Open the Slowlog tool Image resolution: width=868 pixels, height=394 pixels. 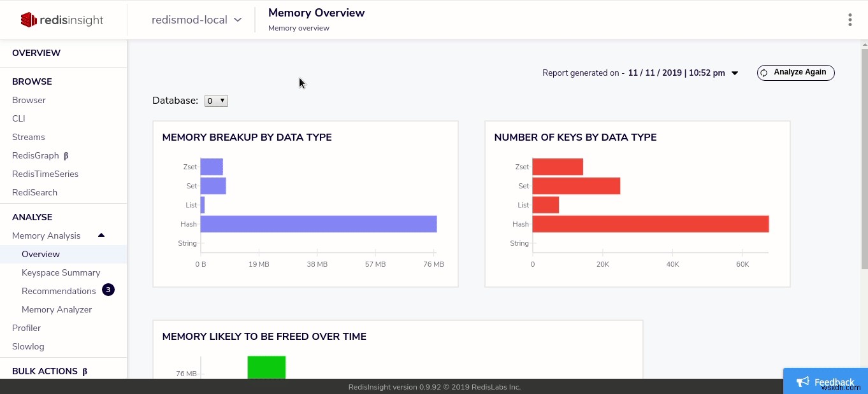coord(28,346)
